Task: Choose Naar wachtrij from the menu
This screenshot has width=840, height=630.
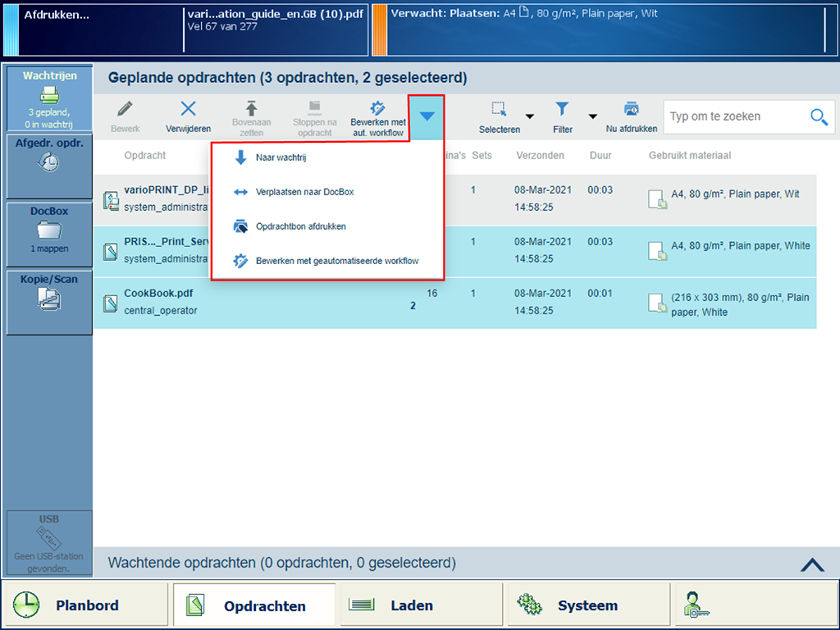Action: point(281,157)
